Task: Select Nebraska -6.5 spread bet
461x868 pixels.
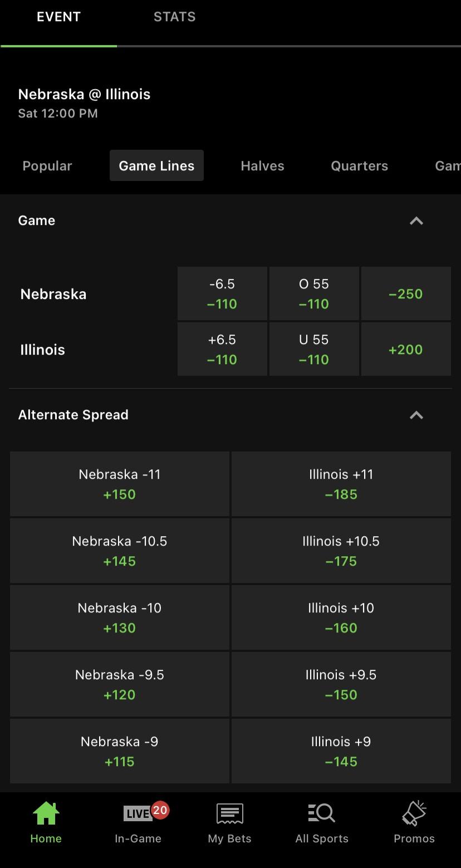Action: tap(222, 293)
